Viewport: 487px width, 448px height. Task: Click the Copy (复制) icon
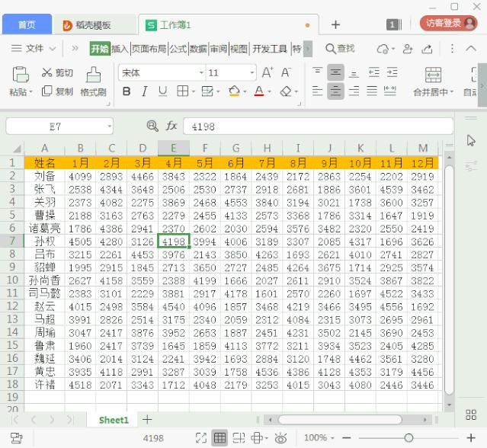pos(46,91)
